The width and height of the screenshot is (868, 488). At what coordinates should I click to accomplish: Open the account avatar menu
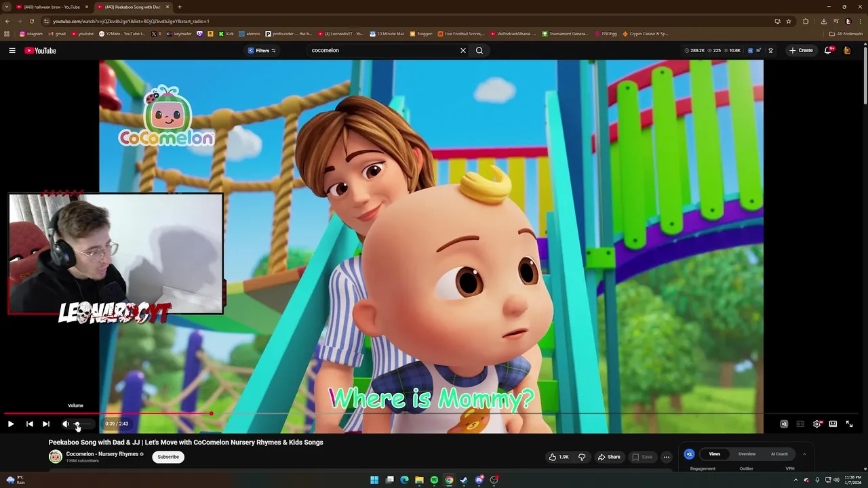tap(847, 50)
